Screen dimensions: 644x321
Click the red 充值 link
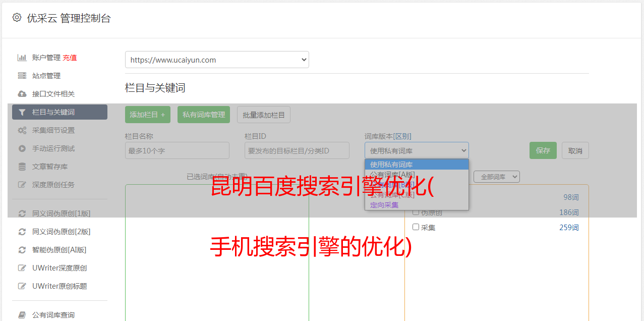click(x=70, y=58)
